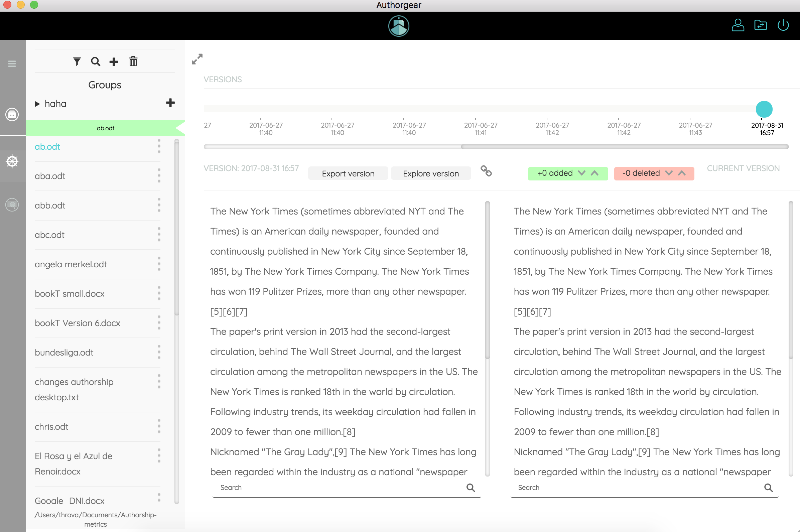Click the teal version timeline handle
The width and height of the screenshot is (800, 532).
point(764,109)
